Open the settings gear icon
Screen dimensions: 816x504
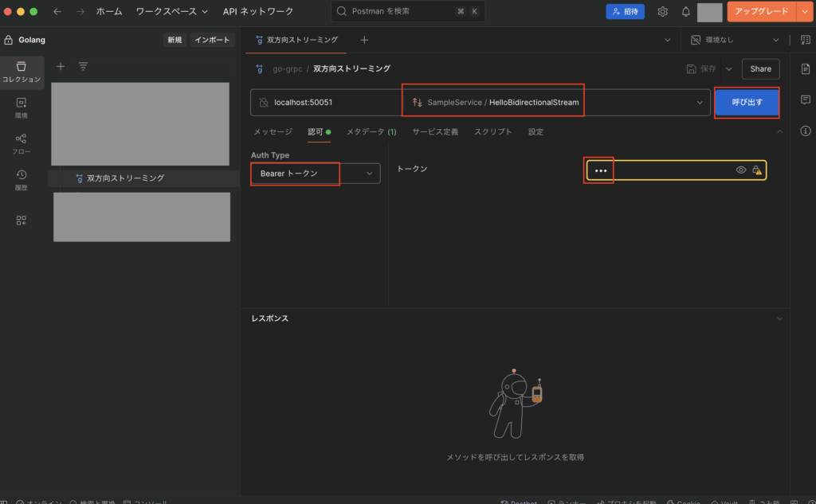662,11
